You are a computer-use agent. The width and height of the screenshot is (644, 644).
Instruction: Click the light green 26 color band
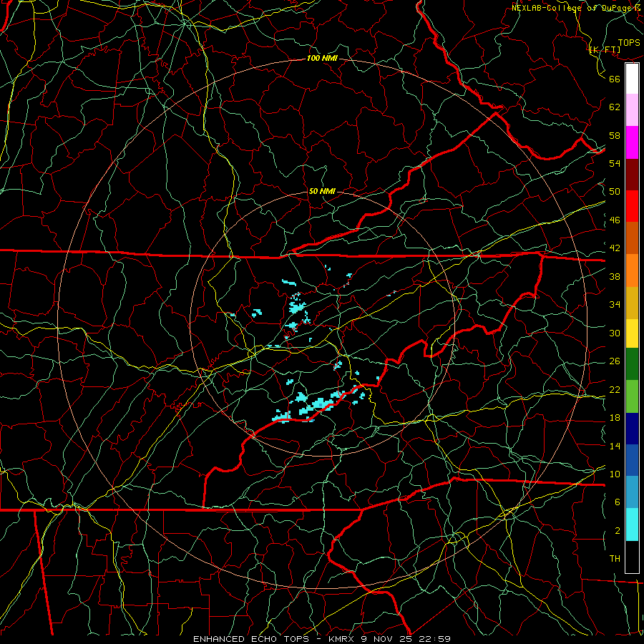pyautogui.click(x=632, y=396)
